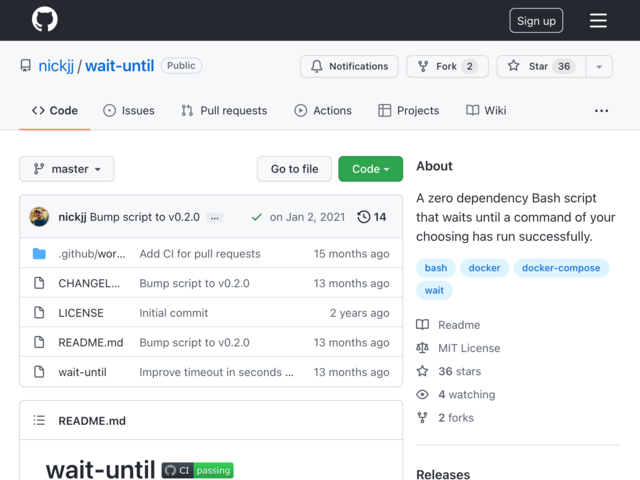The image size is (640, 480).
Task: Open the nickjj commit author link
Action: point(72,217)
